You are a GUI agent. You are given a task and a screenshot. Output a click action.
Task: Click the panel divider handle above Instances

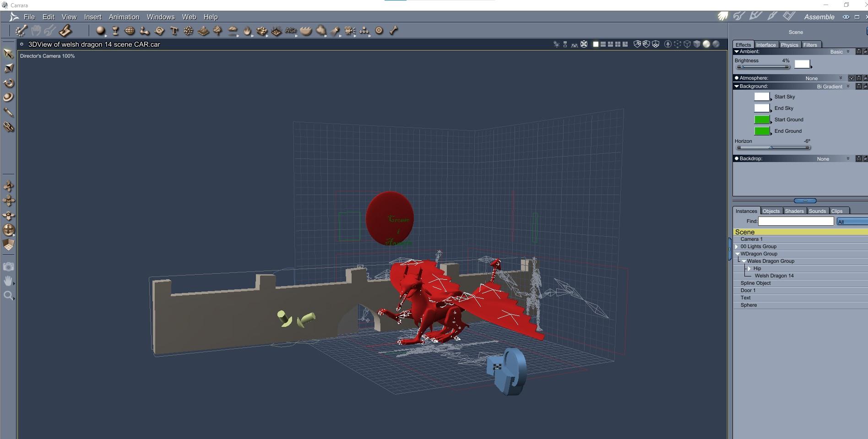click(x=805, y=201)
